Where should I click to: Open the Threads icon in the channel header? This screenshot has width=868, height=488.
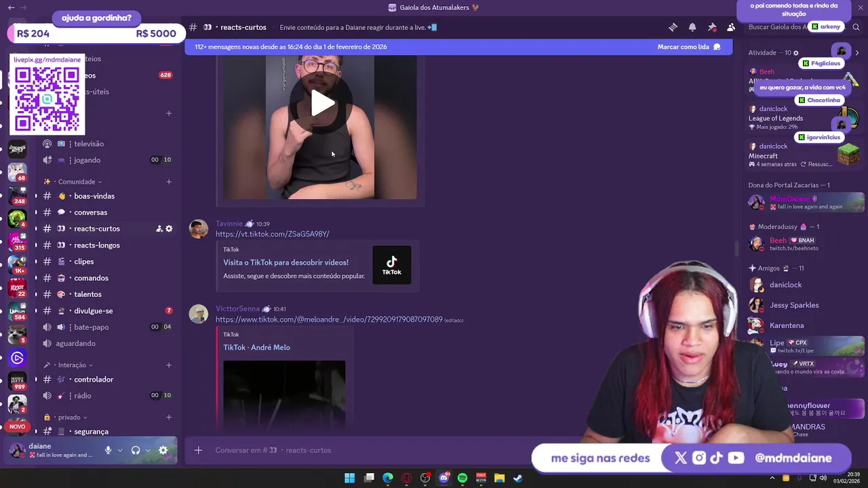673,27
